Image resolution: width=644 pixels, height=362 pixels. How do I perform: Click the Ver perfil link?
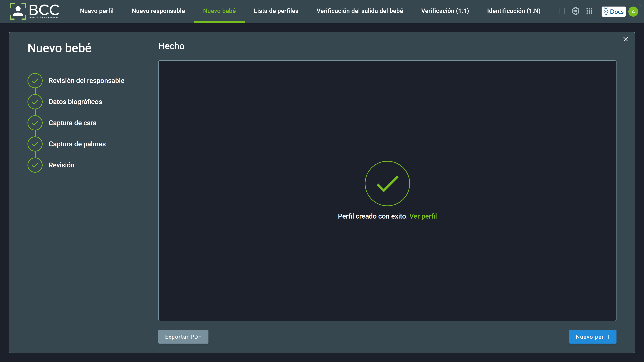423,216
